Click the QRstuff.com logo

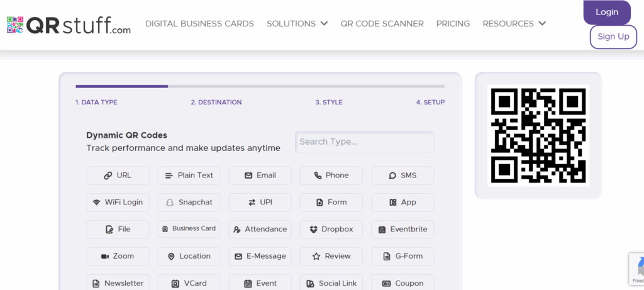point(69,25)
